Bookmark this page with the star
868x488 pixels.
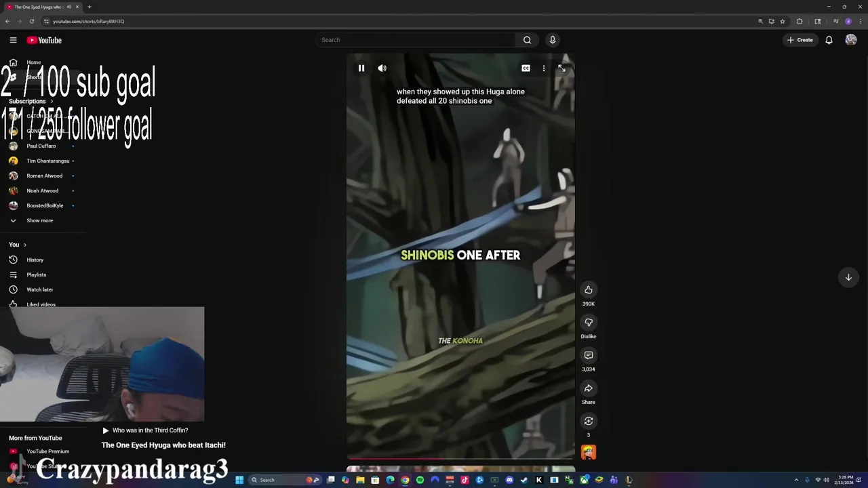coord(783,21)
